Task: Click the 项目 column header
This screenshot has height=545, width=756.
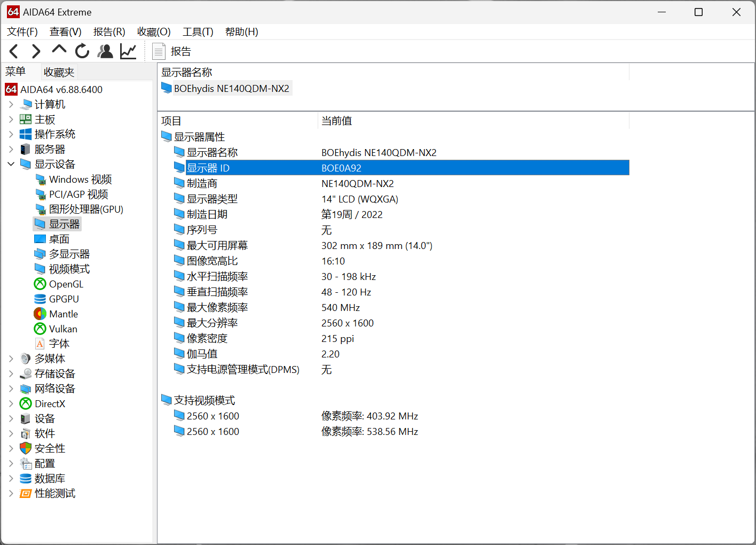Action: 238,121
